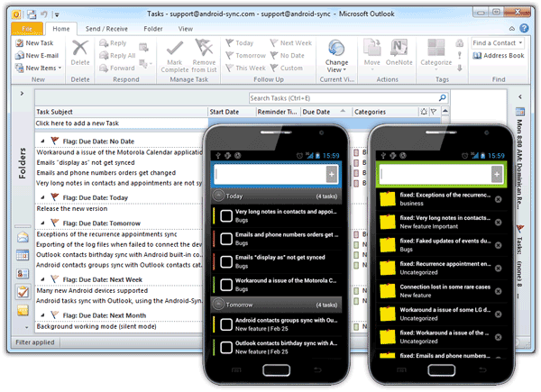The height and width of the screenshot is (392, 541).
Task: Check 'Emails display as not get synced' phone task
Action: (226, 261)
